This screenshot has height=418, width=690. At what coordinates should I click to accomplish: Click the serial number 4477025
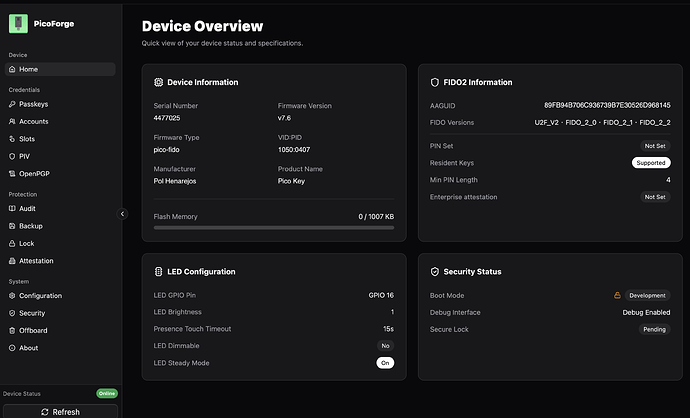pos(167,118)
